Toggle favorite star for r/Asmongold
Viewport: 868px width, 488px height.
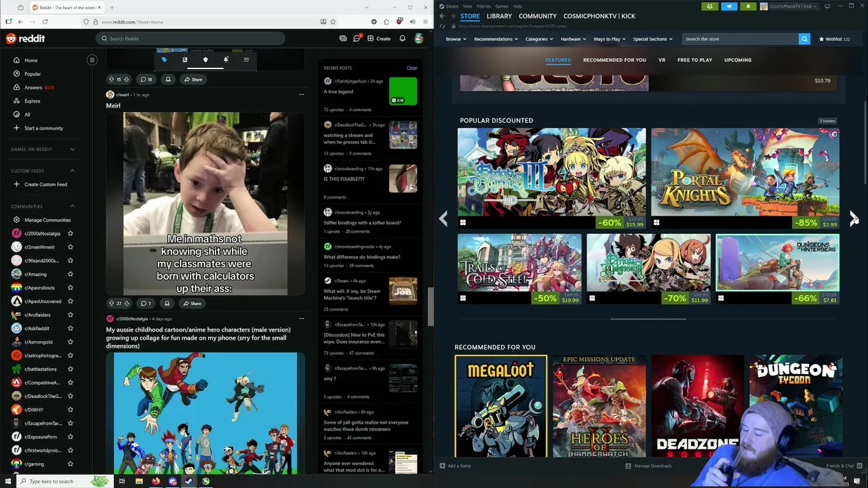[x=71, y=342]
